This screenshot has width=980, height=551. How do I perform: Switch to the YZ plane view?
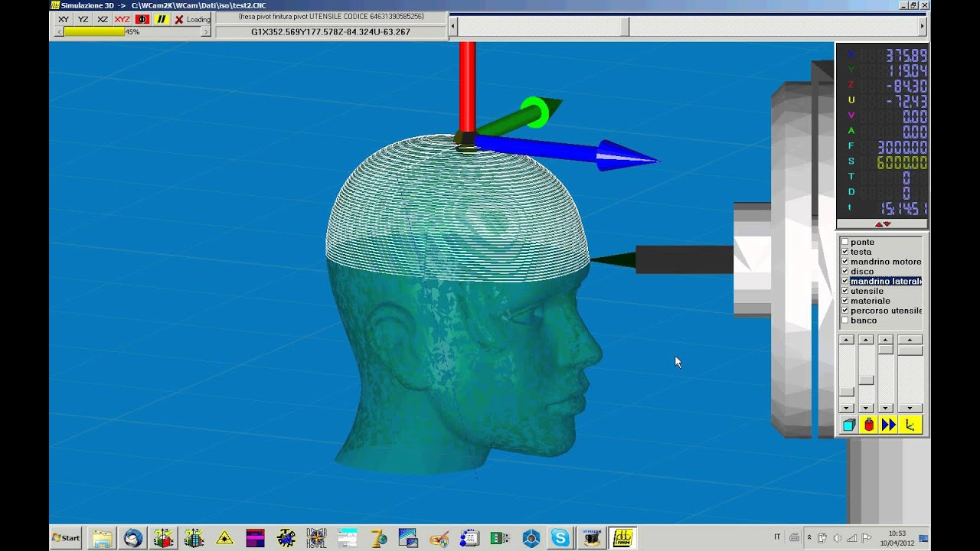(83, 19)
